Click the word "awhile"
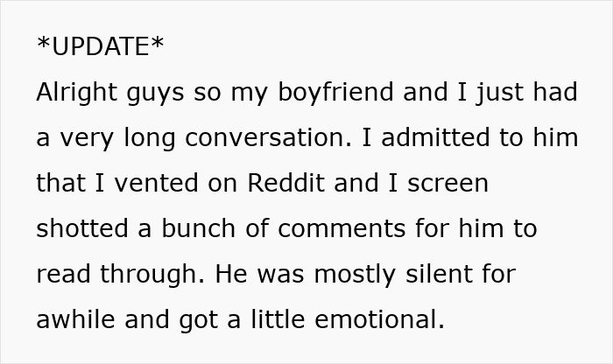 (77, 320)
